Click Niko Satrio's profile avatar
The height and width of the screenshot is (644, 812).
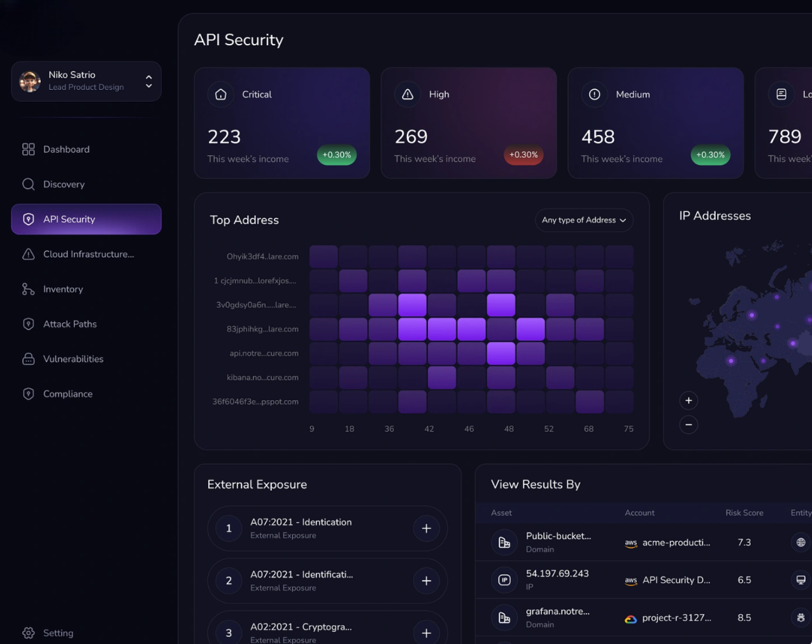coord(30,82)
